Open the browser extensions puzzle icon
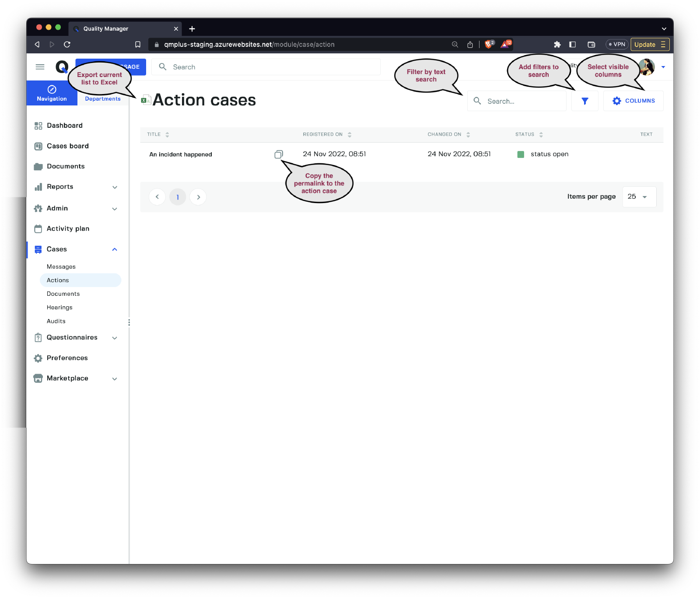 pyautogui.click(x=557, y=45)
